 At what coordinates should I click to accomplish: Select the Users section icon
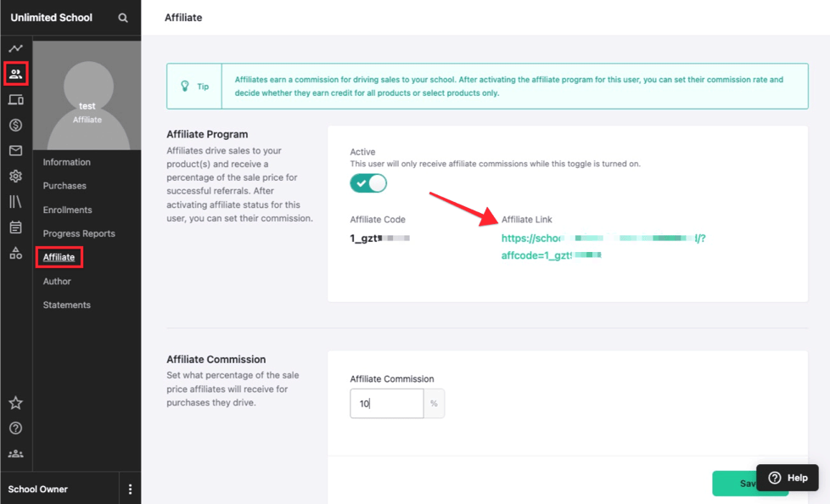pyautogui.click(x=15, y=74)
